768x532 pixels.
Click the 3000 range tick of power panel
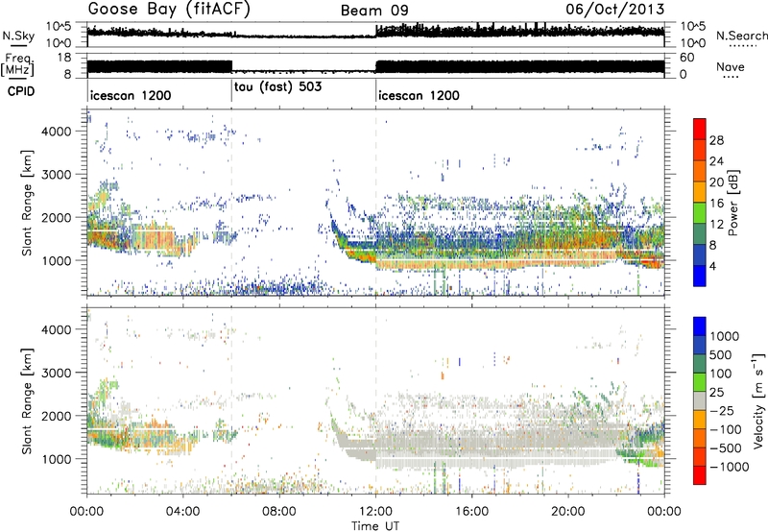click(x=57, y=175)
